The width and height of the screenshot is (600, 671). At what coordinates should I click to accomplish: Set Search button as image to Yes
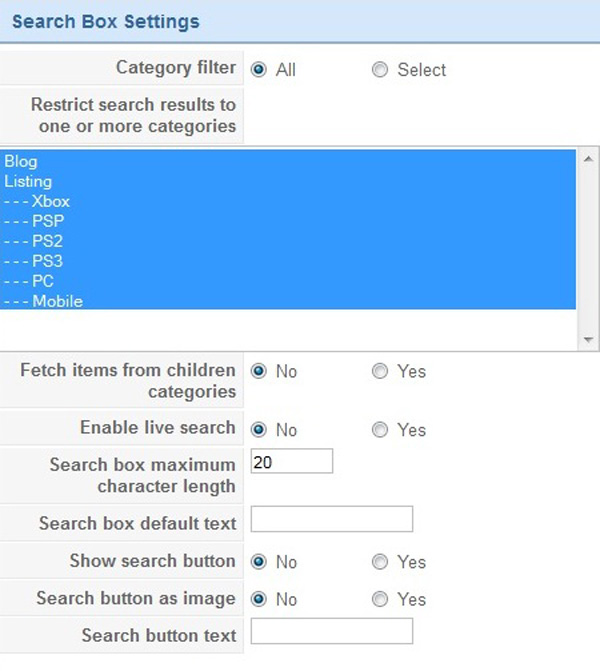click(379, 599)
